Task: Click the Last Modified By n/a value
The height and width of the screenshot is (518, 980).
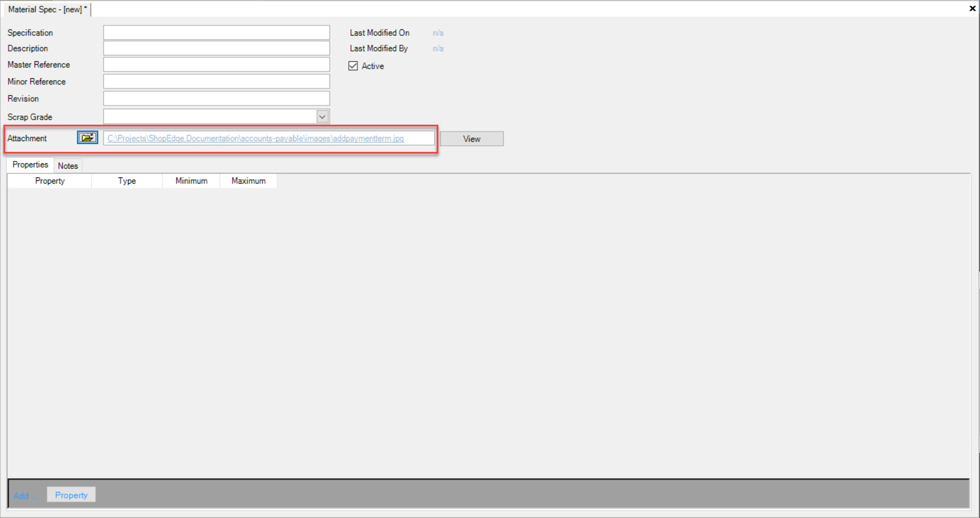Action: pyautogui.click(x=438, y=49)
